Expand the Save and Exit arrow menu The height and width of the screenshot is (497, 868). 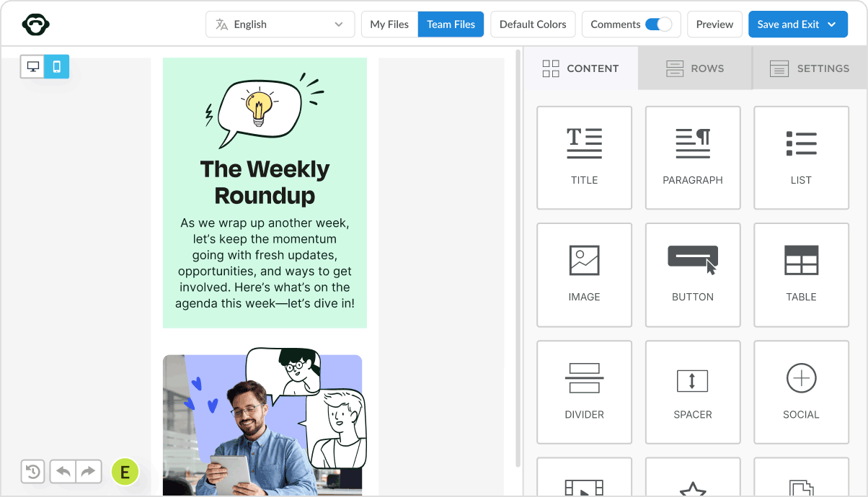coord(832,24)
